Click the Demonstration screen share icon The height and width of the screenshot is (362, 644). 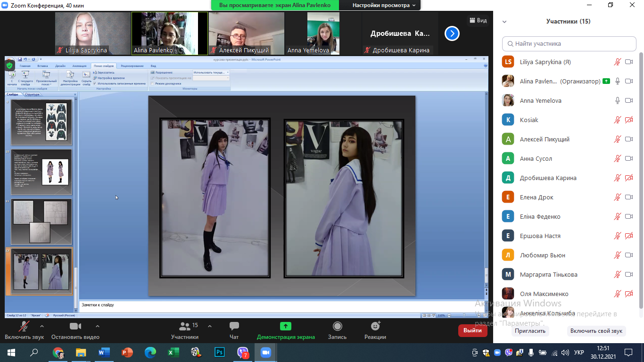[x=286, y=326]
